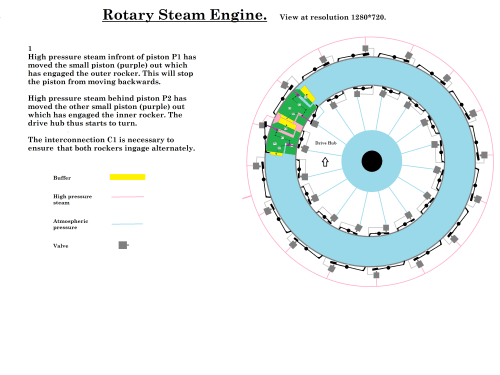
Task: Click the 'View at resolution 1280*720.' note
Action: pos(333,17)
